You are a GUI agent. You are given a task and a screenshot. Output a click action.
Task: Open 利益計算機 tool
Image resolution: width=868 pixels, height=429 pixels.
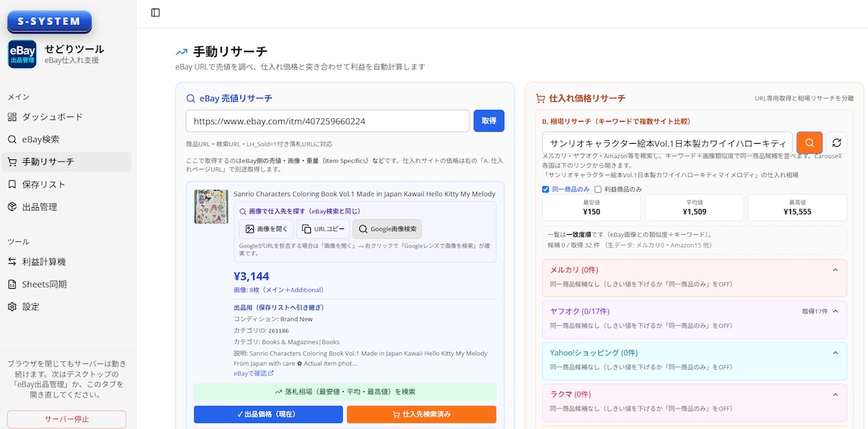point(66,262)
